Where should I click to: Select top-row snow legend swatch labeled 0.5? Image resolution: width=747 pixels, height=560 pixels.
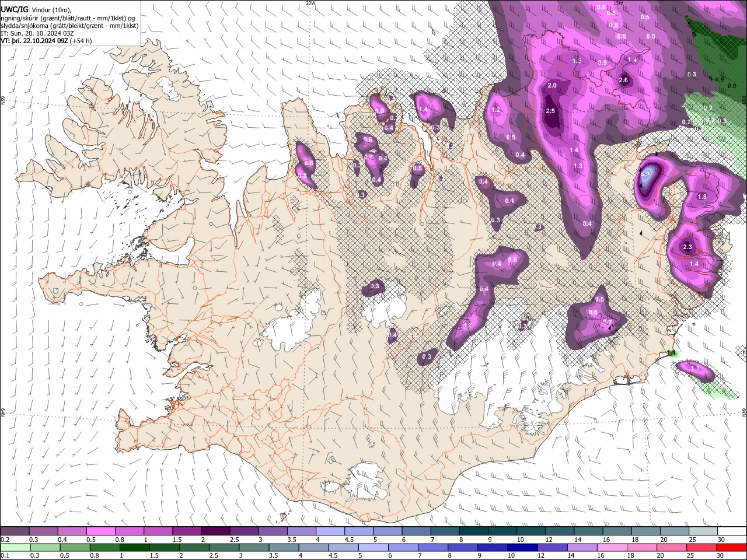coord(100,531)
